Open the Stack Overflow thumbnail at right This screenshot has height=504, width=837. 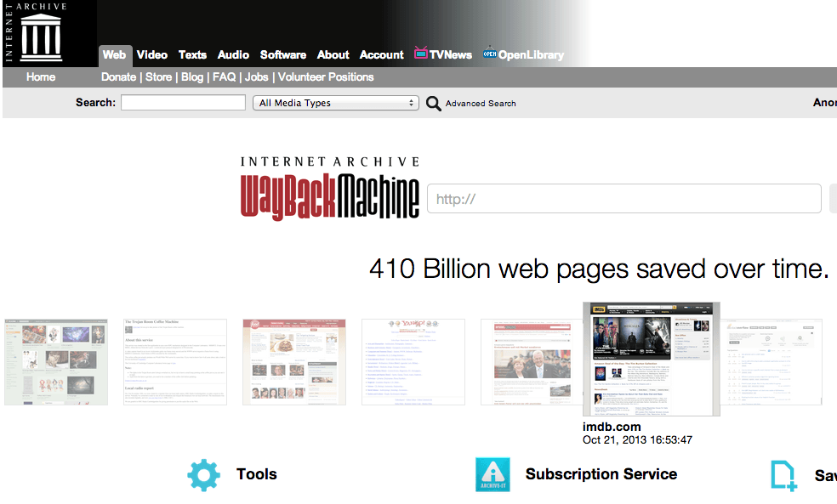pos(772,362)
